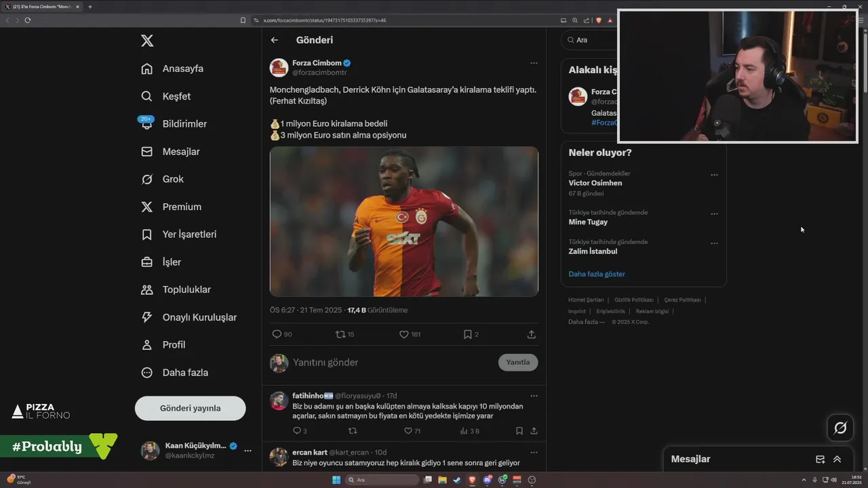Like fatihinho's comment with 71 likes
Image resolution: width=868 pixels, height=488 pixels.
[x=412, y=431]
